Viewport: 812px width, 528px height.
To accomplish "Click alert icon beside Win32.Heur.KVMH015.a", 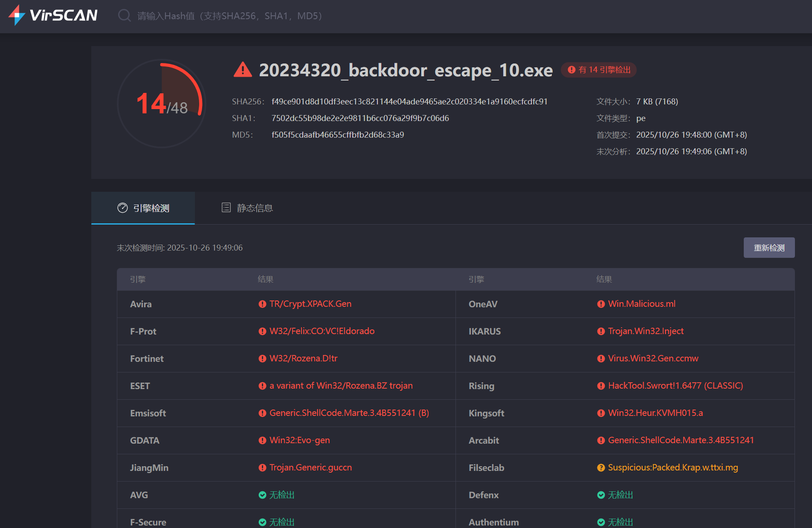I will click(601, 413).
